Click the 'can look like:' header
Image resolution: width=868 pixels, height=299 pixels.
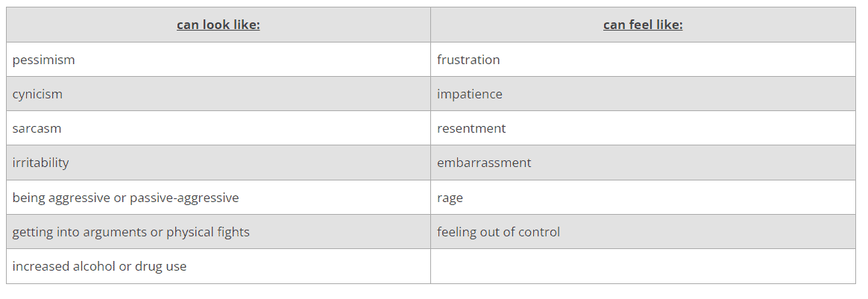(218, 25)
